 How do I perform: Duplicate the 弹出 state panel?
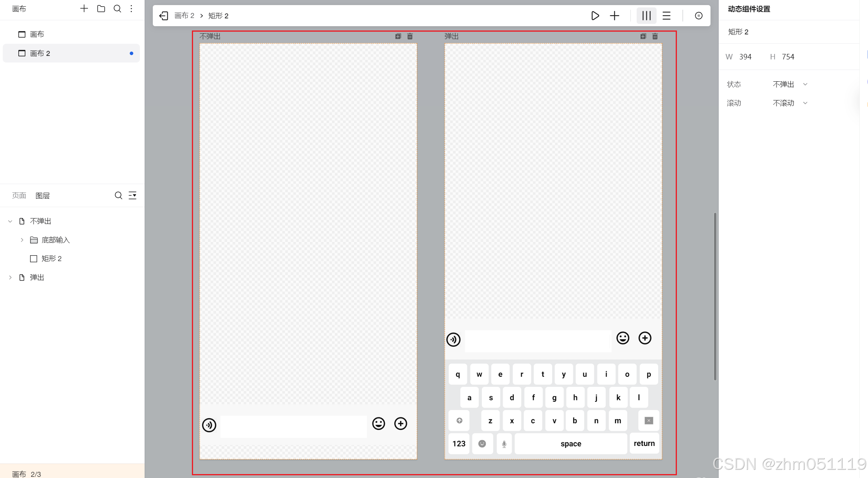coord(643,36)
